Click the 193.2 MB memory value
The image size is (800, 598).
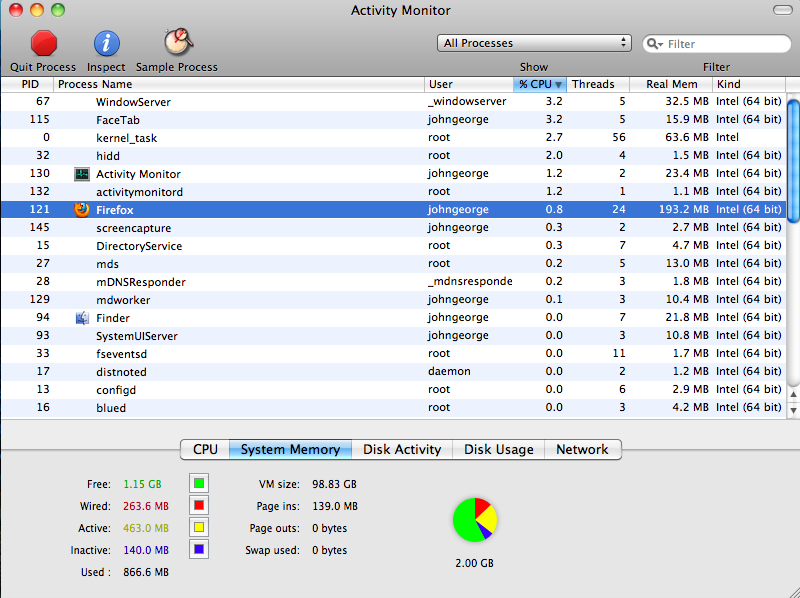pyautogui.click(x=684, y=209)
